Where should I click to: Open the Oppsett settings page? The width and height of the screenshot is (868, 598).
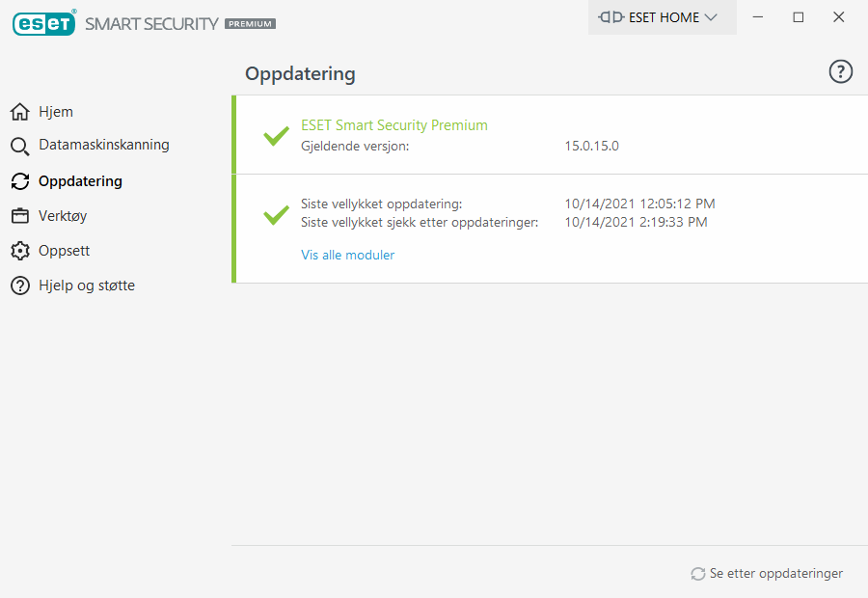[x=65, y=251]
